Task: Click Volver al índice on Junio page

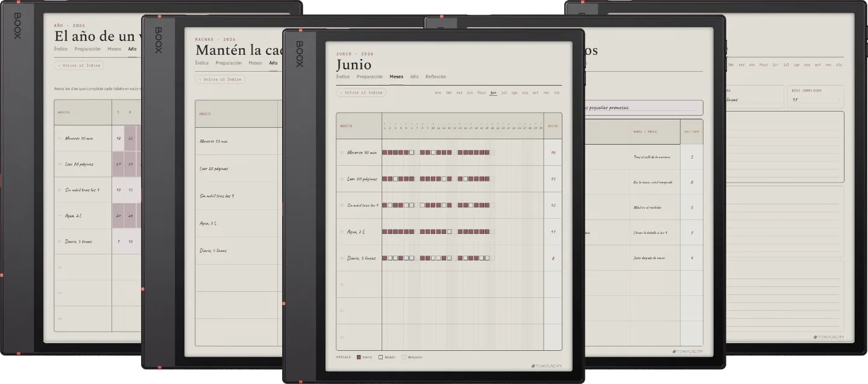Action: click(361, 93)
